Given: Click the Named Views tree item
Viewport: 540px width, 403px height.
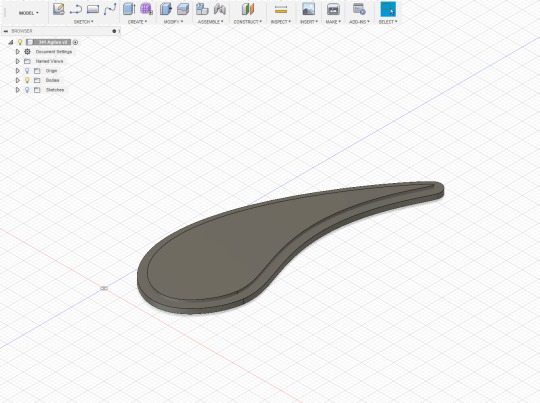Looking at the screenshot, I should coord(49,61).
